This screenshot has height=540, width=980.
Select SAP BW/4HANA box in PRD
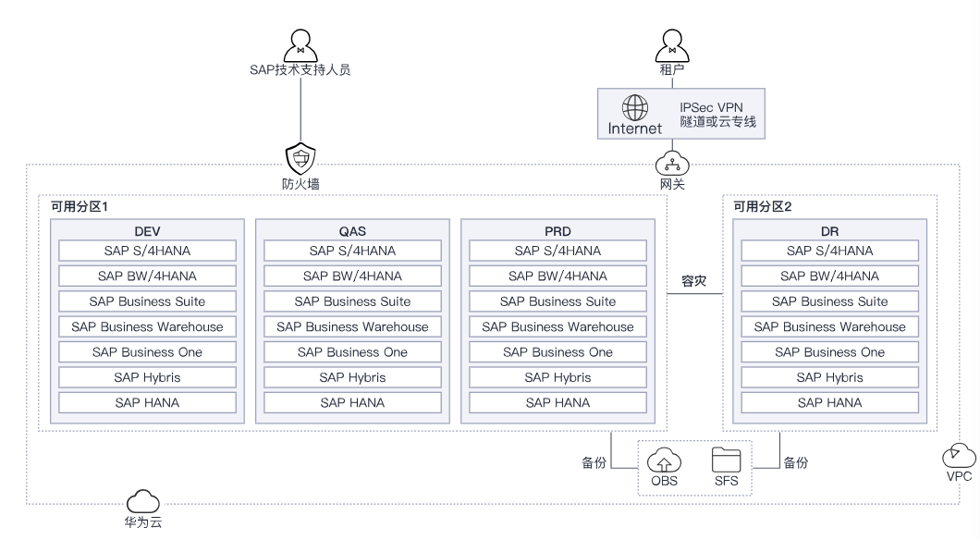point(557,276)
